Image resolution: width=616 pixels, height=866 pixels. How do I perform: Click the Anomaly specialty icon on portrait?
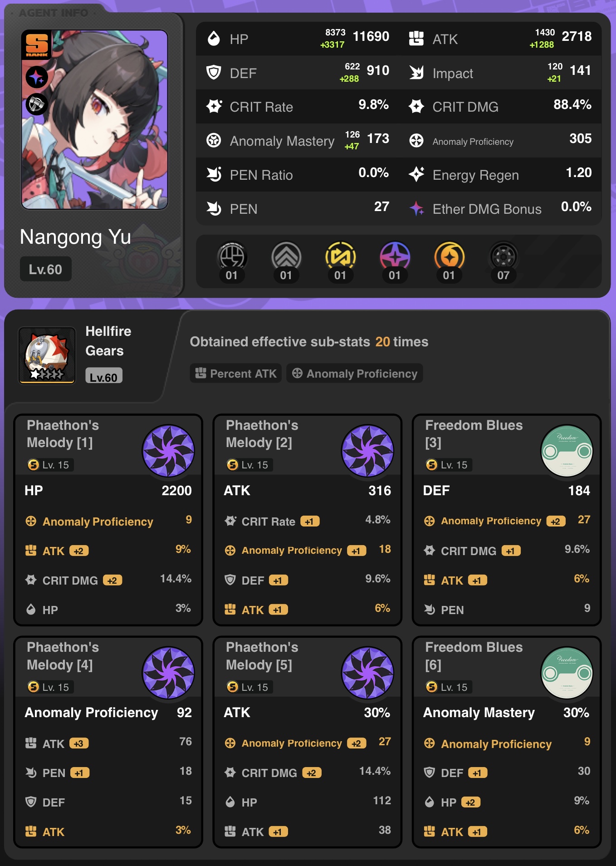coord(37,104)
